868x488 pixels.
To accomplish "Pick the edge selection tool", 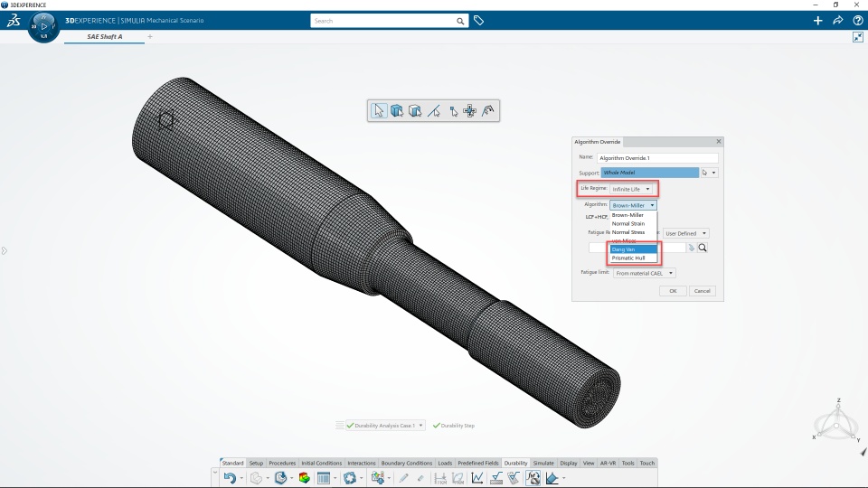I will point(433,111).
